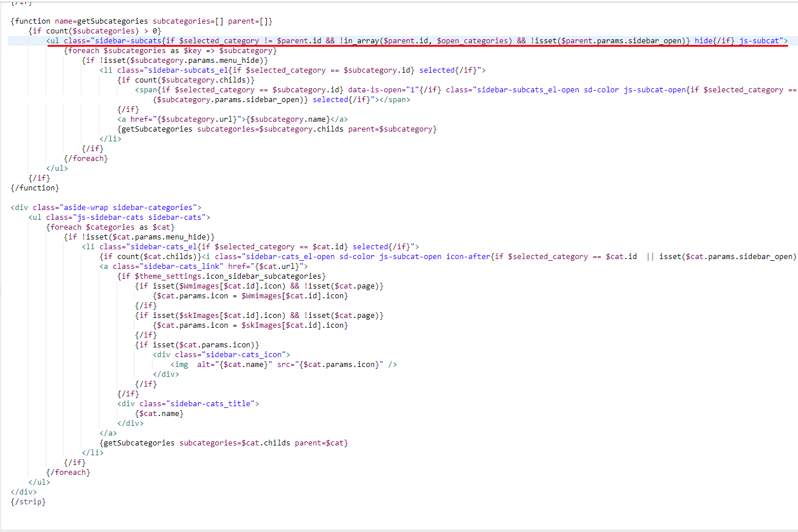Click the sidebar-cats_title div tag
This screenshot has width=798, height=532.
(x=188, y=404)
